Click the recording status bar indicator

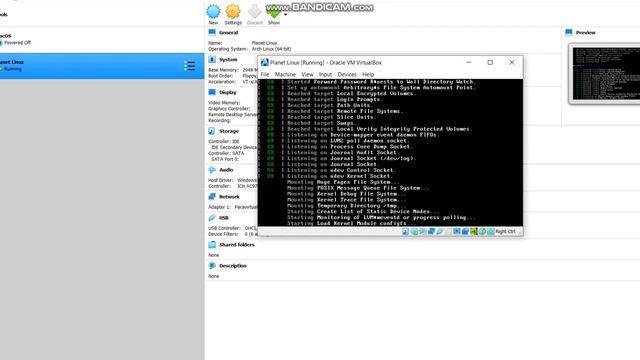[465, 231]
